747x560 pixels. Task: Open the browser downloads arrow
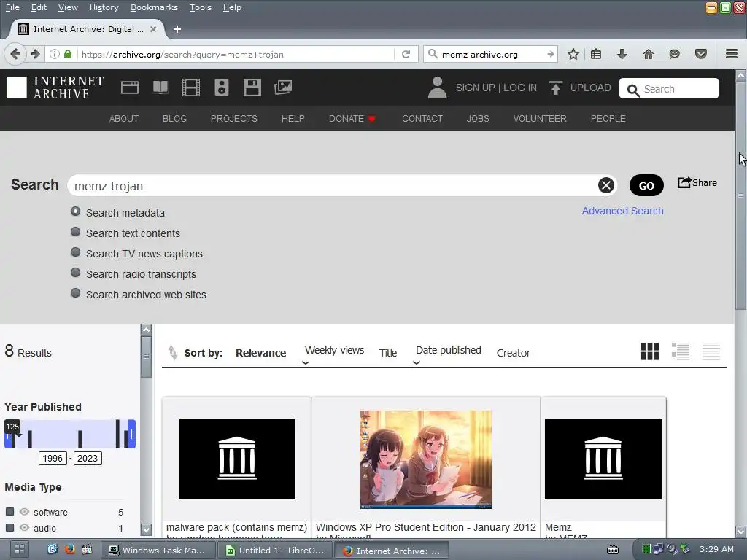622,54
